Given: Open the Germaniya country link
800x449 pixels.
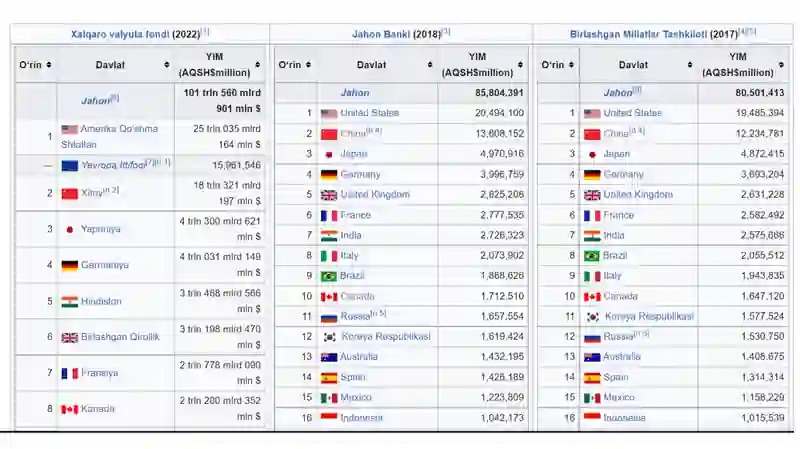Looking at the screenshot, I should click(x=105, y=265).
